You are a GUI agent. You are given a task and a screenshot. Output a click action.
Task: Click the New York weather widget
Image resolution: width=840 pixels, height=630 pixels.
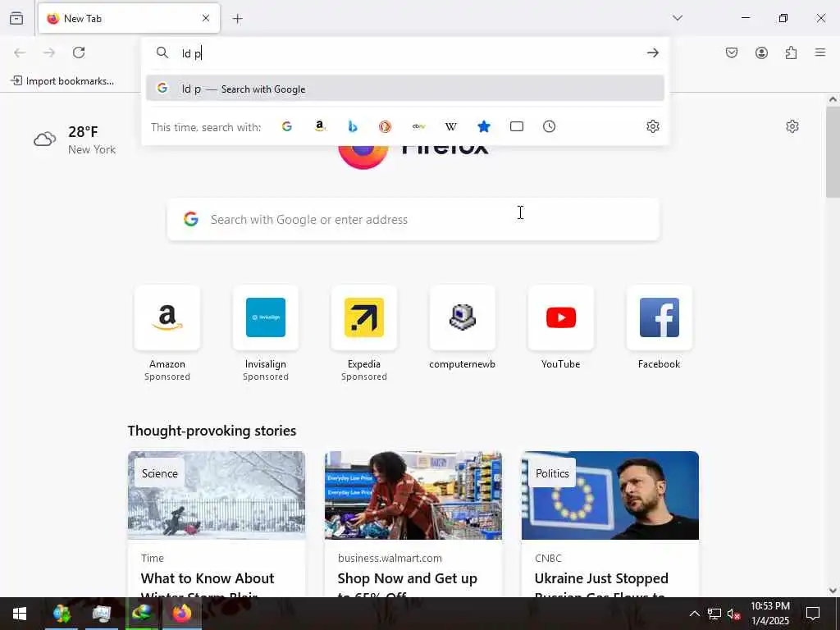pyautogui.click(x=75, y=139)
